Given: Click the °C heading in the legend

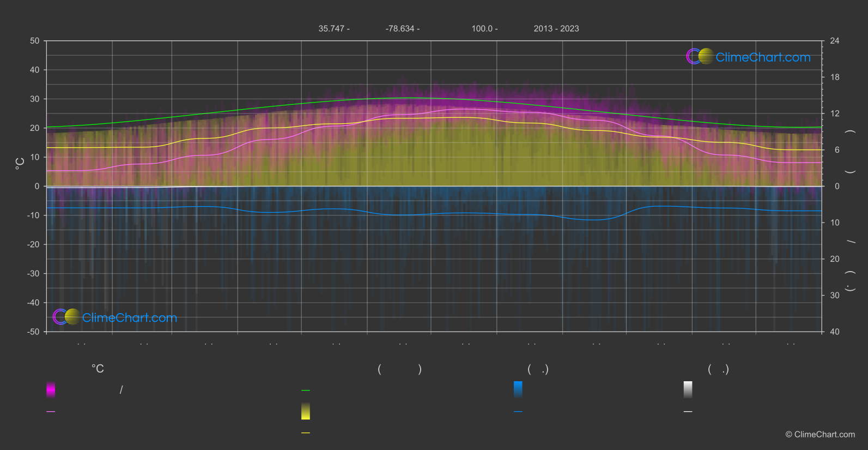Looking at the screenshot, I should 98,369.
